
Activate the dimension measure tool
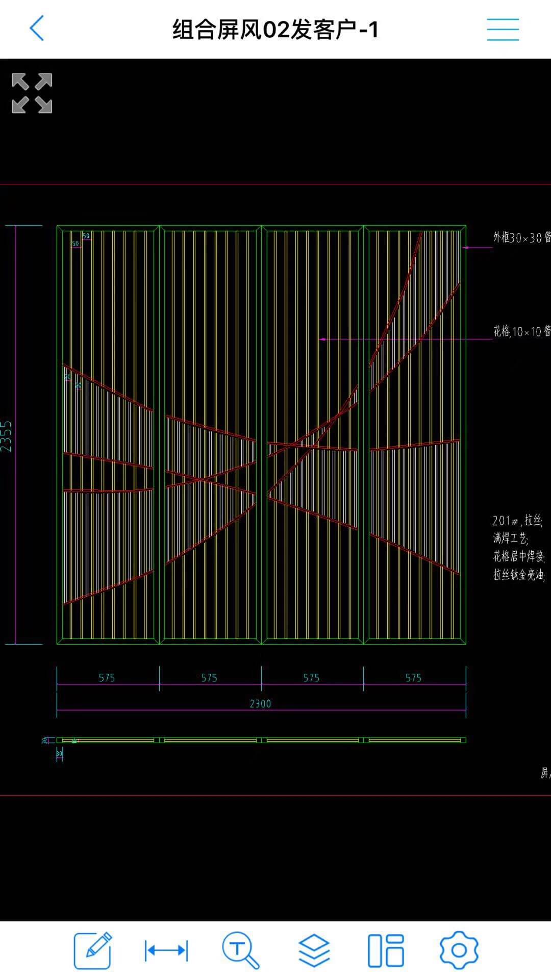point(166,950)
